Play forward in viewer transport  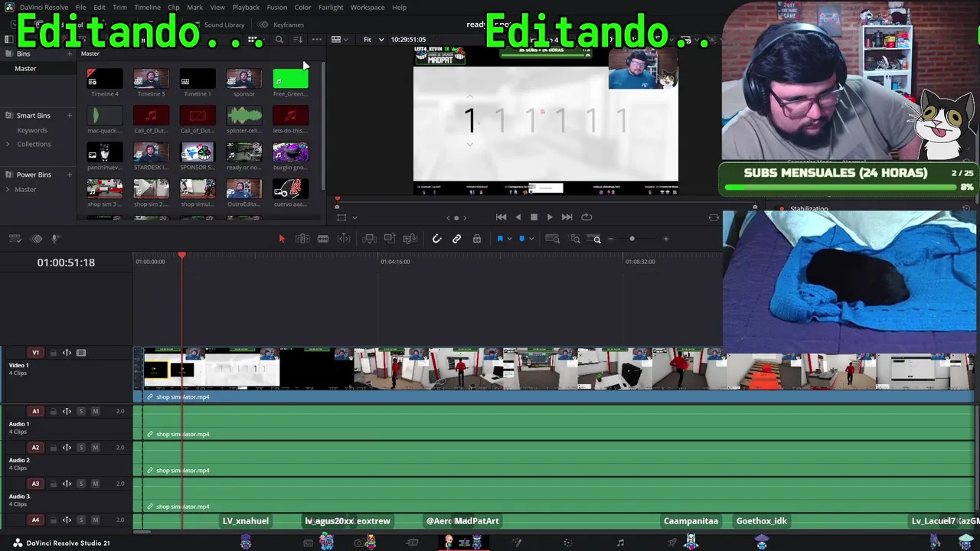coord(550,217)
